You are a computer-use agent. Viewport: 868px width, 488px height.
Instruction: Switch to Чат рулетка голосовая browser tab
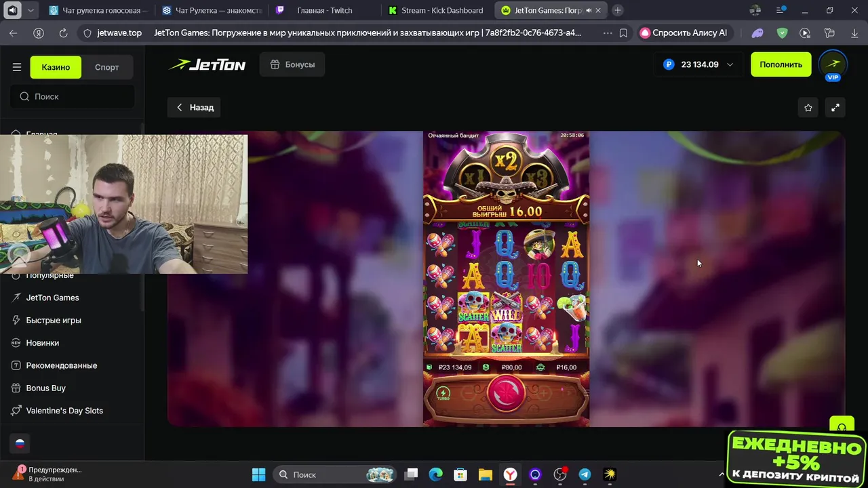[x=98, y=10]
